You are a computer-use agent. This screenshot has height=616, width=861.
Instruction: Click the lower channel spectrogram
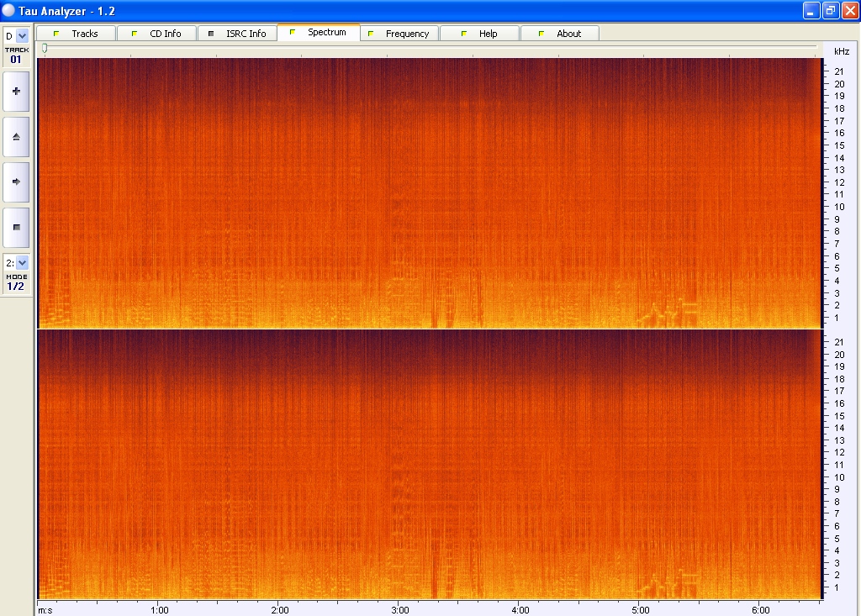point(429,464)
